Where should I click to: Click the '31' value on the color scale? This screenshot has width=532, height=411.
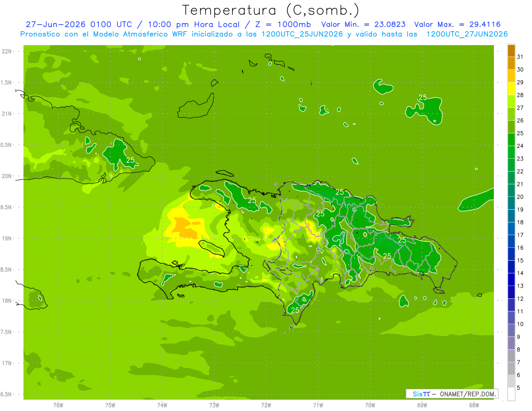(x=520, y=57)
